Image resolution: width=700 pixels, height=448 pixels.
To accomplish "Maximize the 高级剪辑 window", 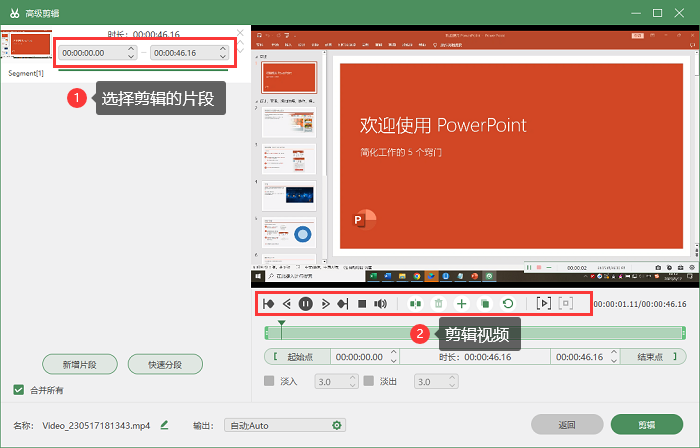I will 658,13.
